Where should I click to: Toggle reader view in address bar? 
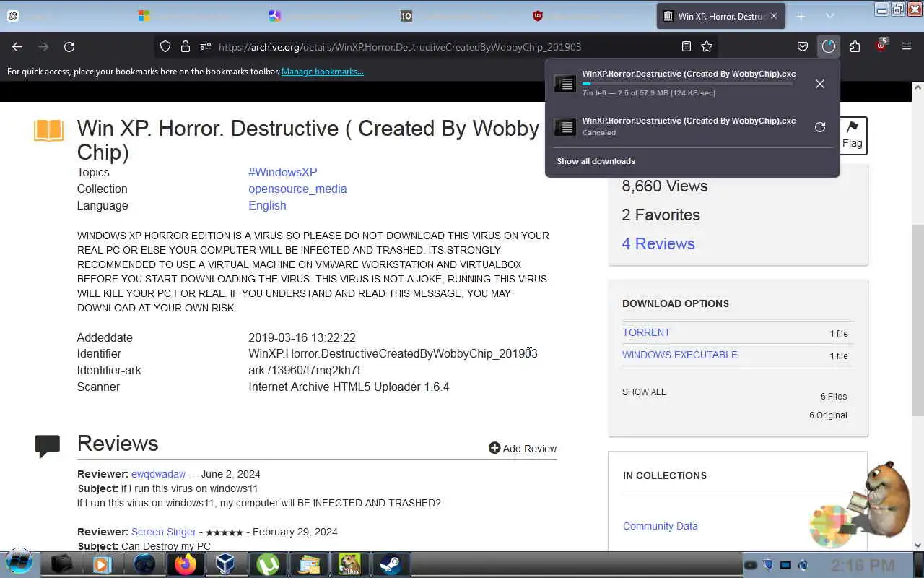click(x=687, y=46)
